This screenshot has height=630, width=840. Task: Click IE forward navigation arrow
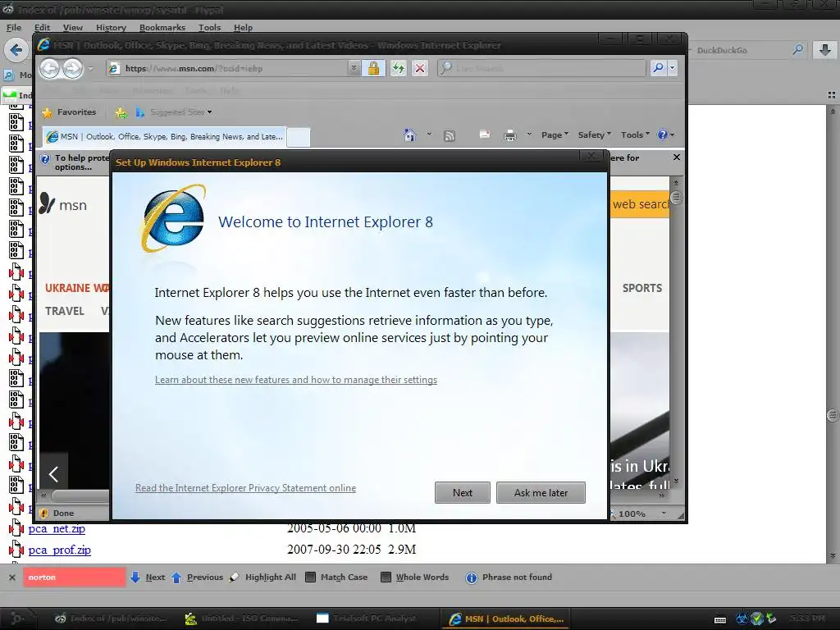[72, 69]
